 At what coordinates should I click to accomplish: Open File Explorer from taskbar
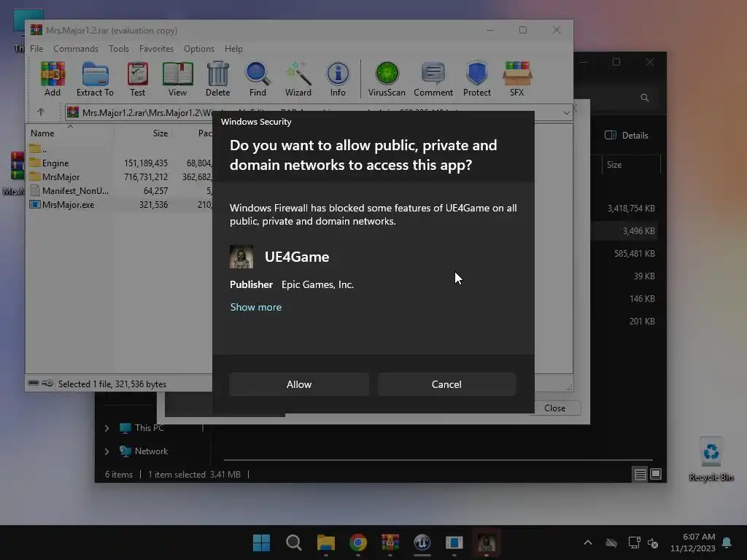coord(326,542)
